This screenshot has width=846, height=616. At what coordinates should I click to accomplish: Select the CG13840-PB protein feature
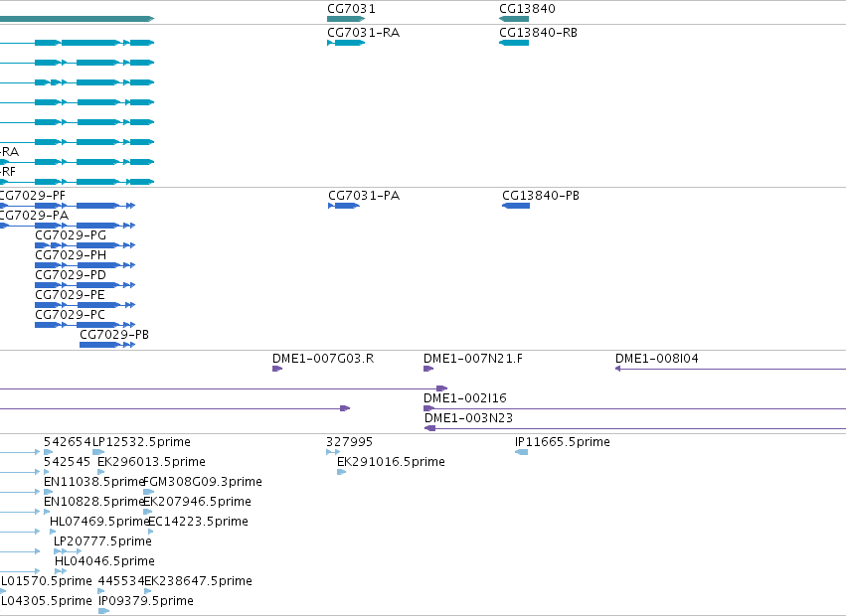pyautogui.click(x=516, y=206)
